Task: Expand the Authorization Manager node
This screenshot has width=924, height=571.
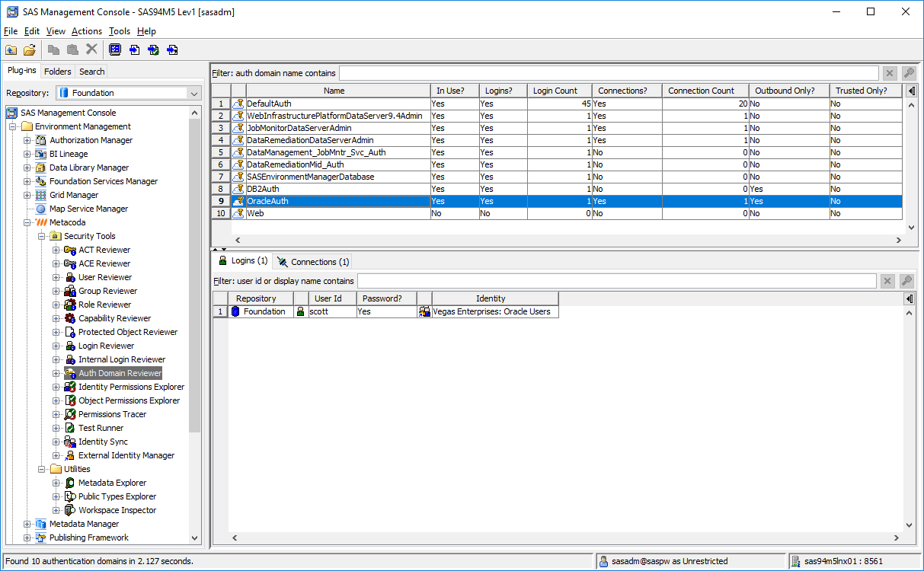Action: click(27, 140)
